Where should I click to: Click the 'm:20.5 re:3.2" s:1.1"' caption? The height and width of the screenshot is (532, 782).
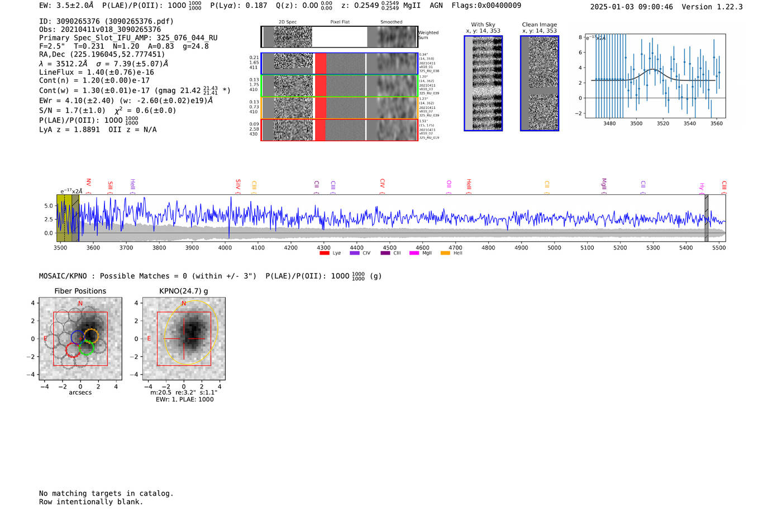pyautogui.click(x=184, y=392)
